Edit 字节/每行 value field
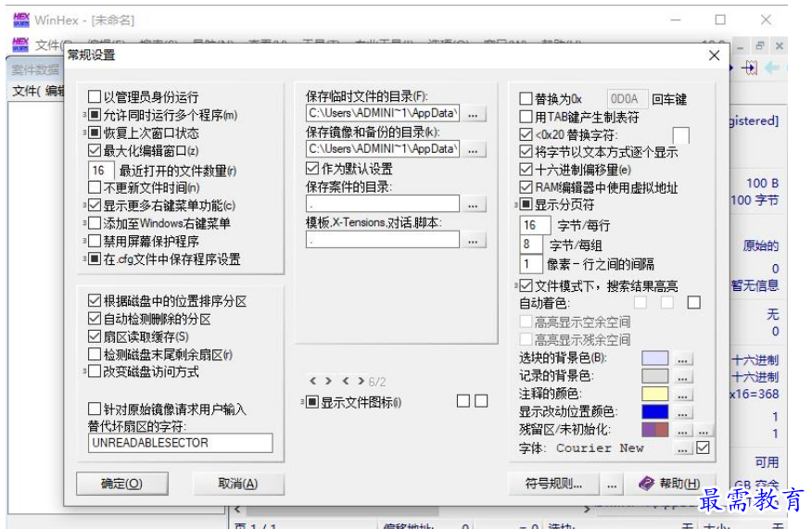The height and width of the screenshot is (529, 812). tap(535, 224)
